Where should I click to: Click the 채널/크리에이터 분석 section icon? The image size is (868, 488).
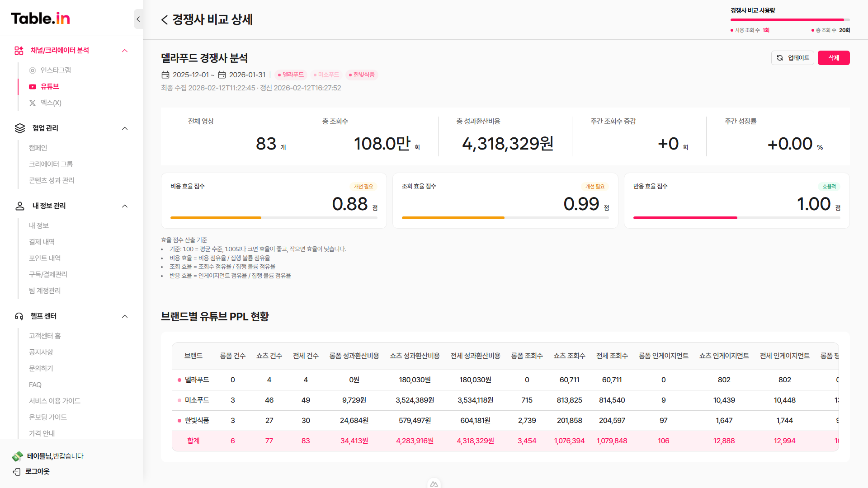(x=19, y=51)
